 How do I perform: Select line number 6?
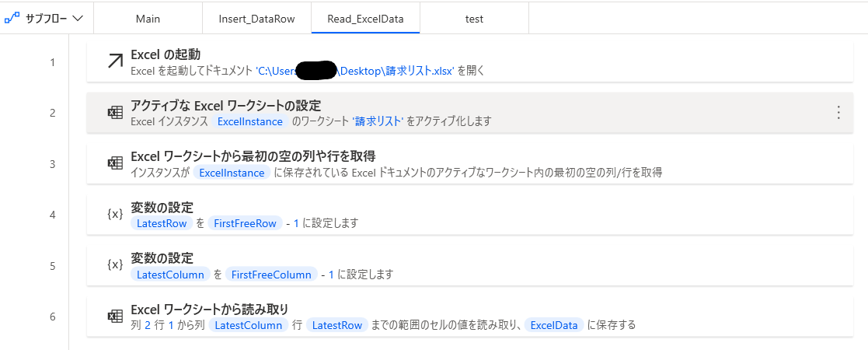(52, 317)
